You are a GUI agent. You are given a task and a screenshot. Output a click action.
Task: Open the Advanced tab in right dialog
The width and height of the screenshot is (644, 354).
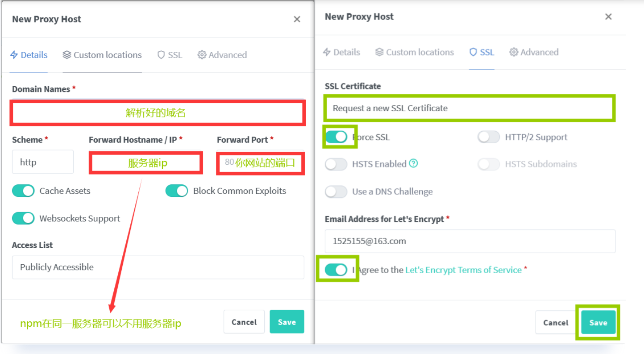click(534, 52)
